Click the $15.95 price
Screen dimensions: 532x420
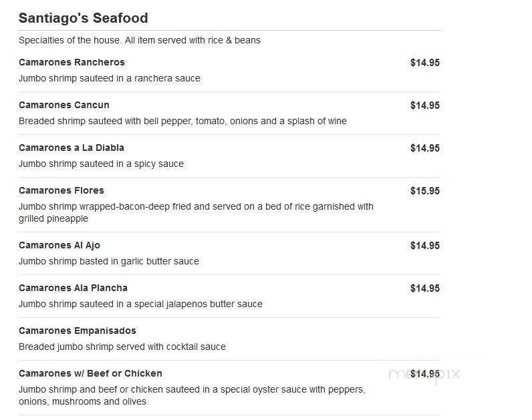[424, 191]
